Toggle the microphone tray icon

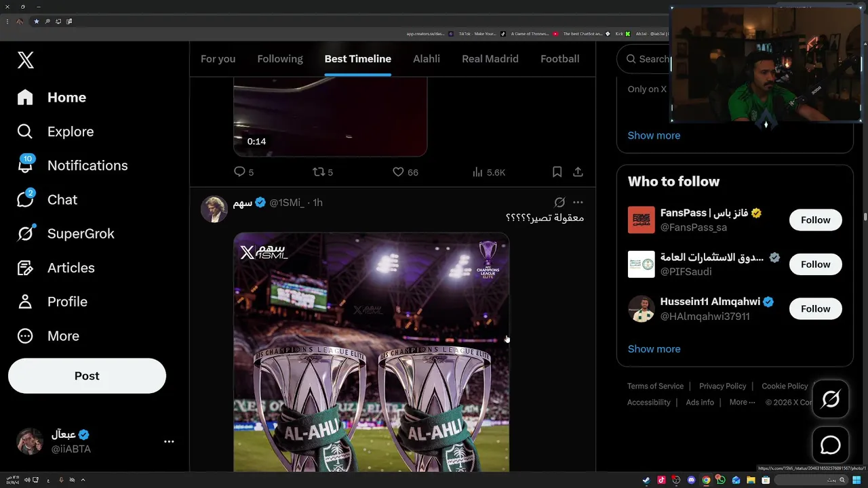pyautogui.click(x=61, y=480)
